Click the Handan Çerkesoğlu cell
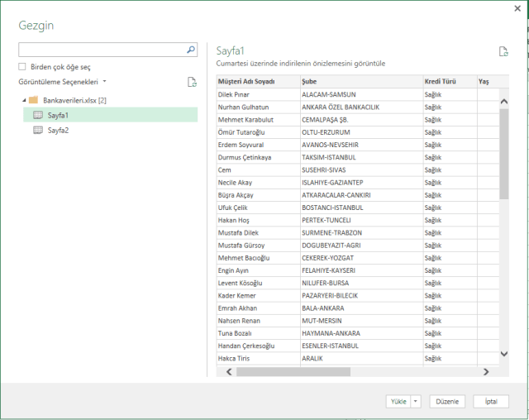 coord(258,346)
